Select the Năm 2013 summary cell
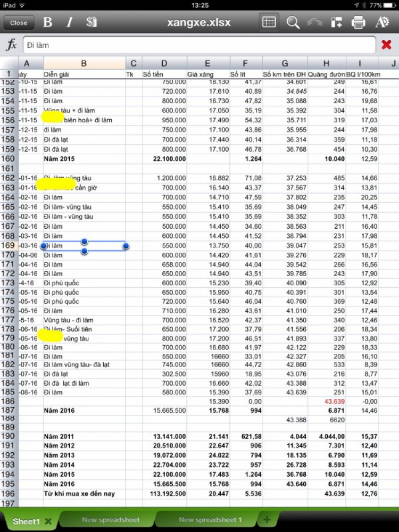Image resolution: width=399 pixels, height=532 pixels. tap(84, 455)
